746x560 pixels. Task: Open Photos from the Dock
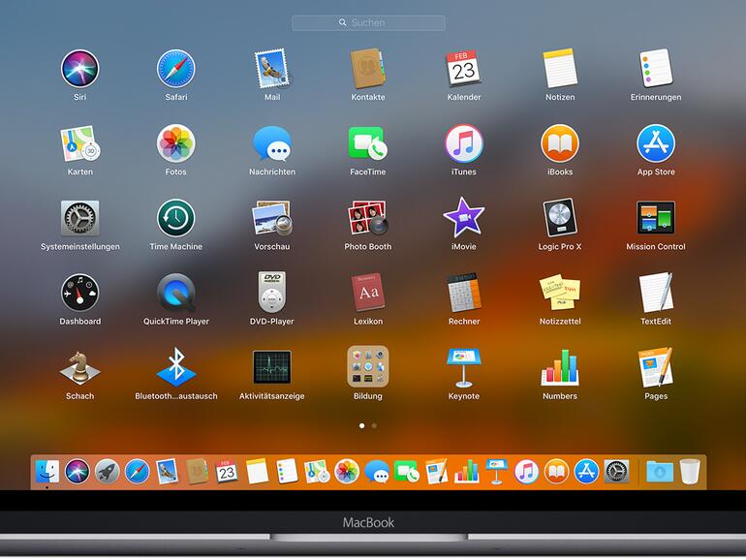(x=347, y=472)
